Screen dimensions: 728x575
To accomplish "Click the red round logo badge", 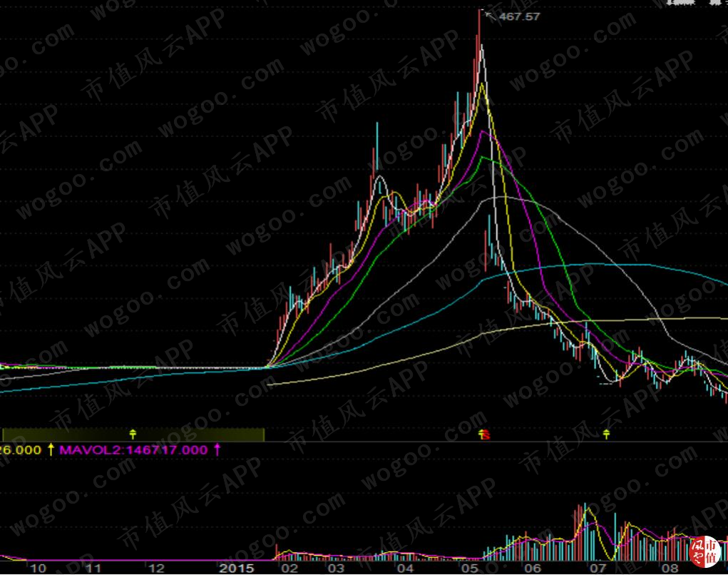I will [x=703, y=551].
